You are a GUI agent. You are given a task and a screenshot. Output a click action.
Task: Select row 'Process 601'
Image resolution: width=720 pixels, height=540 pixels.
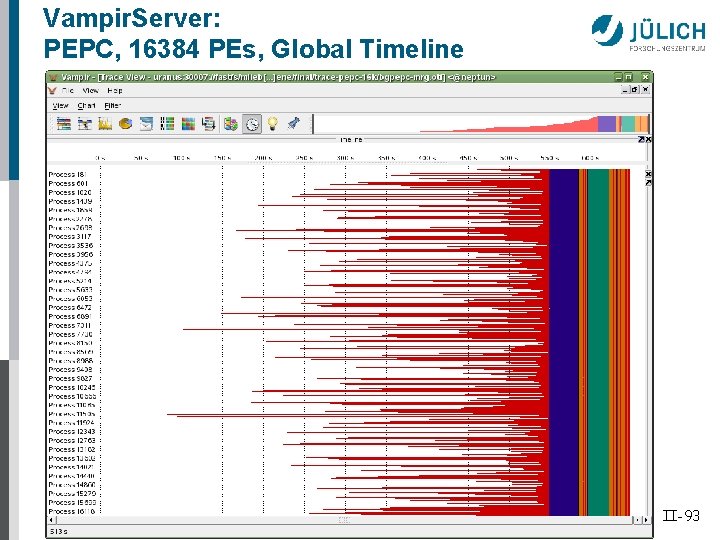[68, 183]
